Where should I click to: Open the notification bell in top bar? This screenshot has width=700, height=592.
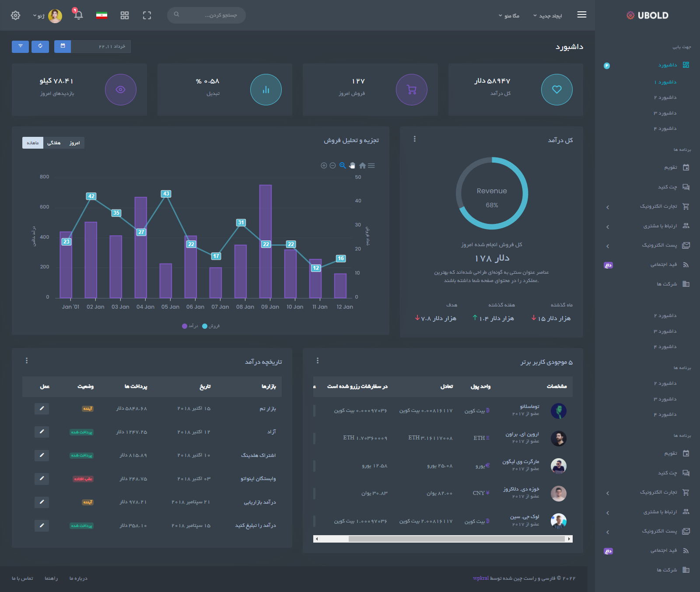[x=78, y=15]
